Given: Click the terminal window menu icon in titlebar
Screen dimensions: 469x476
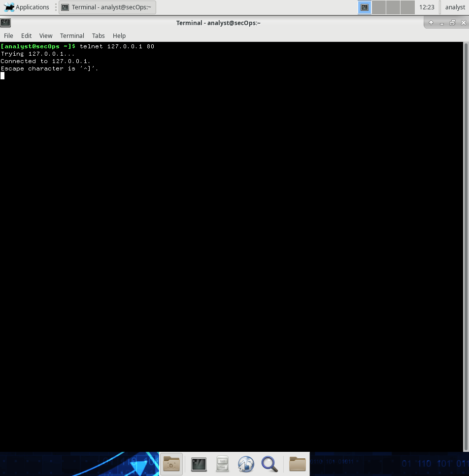Looking at the screenshot, I should tap(5, 23).
